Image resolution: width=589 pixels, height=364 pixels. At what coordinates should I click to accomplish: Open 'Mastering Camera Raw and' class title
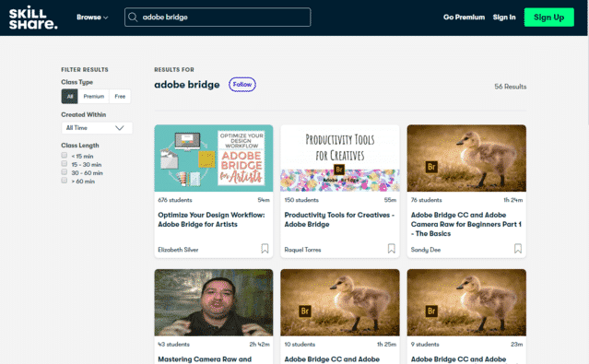205,359
